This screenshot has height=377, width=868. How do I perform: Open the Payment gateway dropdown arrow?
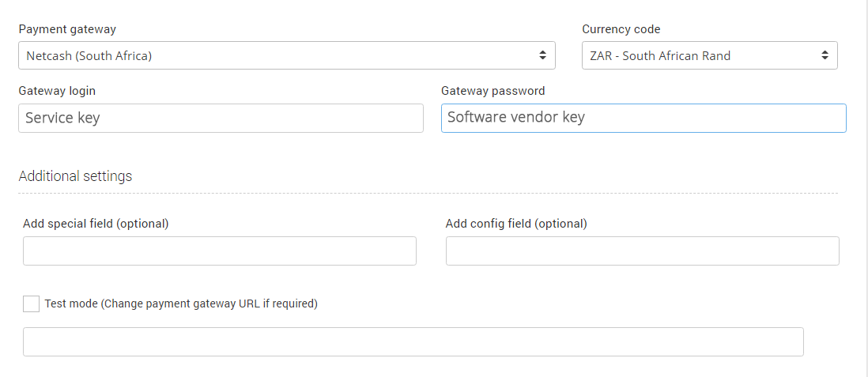pos(542,55)
